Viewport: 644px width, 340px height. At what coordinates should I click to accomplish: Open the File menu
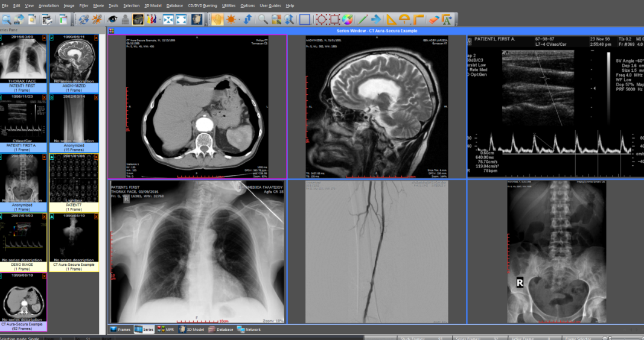(5, 6)
